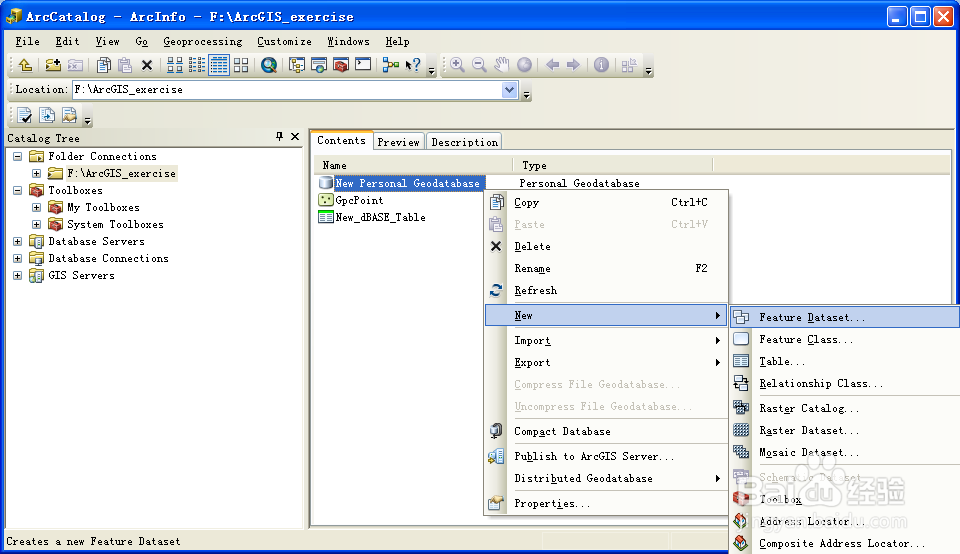Select the Zoom Out tool
Screen dimensions: 960x554
pyautogui.click(x=479, y=65)
